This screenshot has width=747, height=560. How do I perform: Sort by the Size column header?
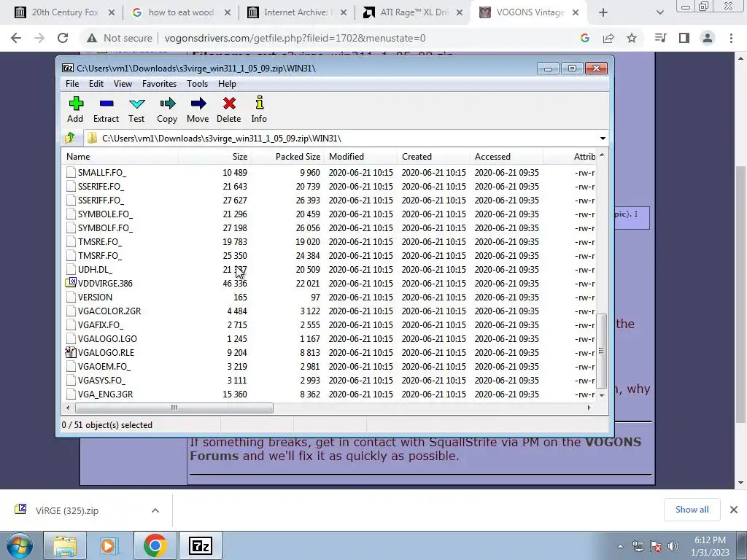tap(215, 157)
